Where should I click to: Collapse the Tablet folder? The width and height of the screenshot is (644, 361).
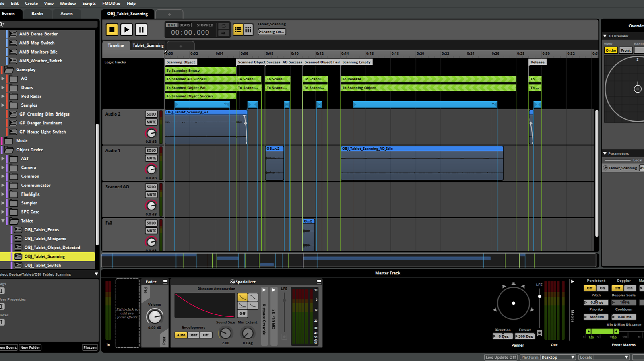3,221
